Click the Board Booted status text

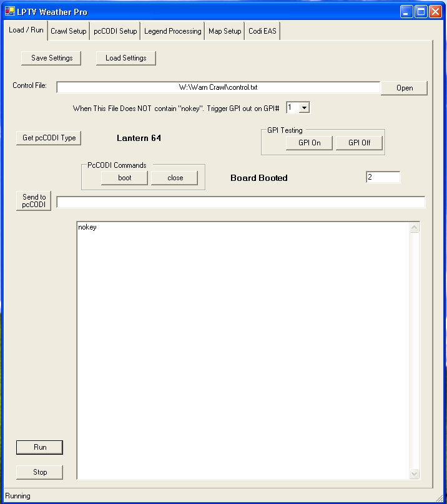click(x=258, y=178)
